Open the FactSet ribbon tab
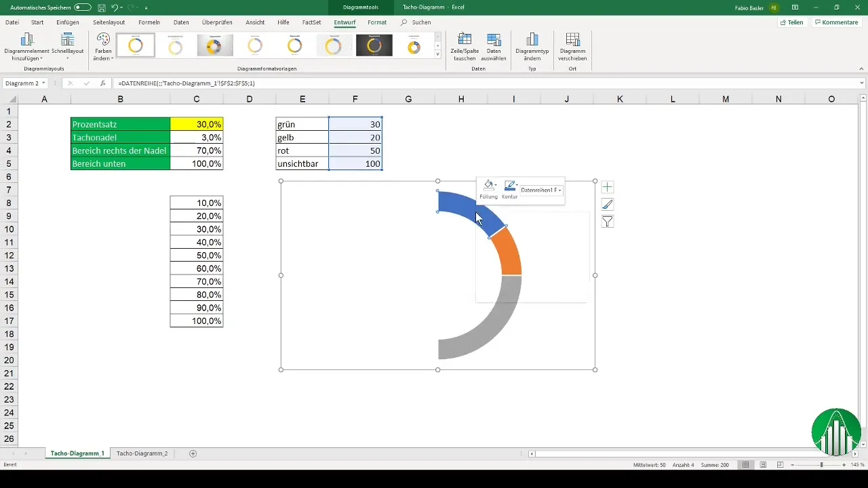 [311, 22]
